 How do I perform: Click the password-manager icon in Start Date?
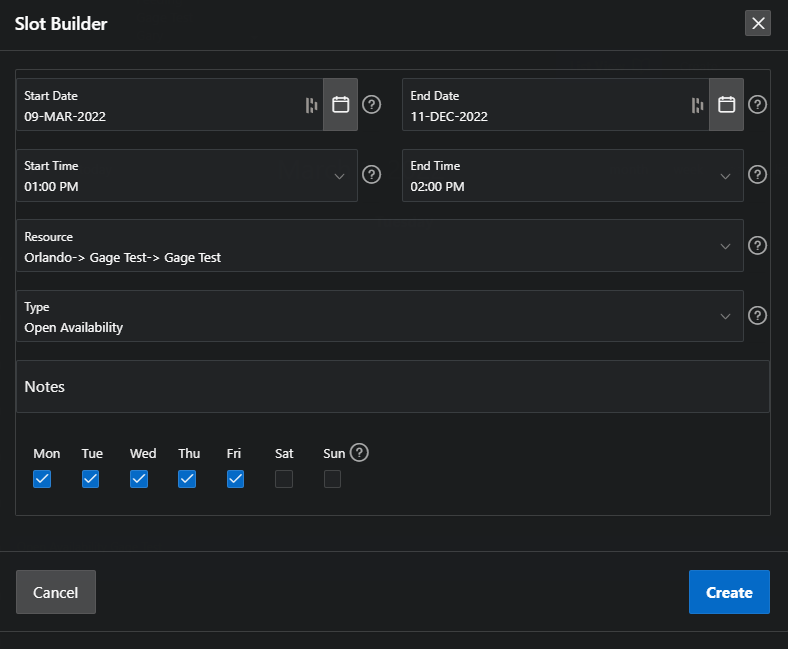[x=312, y=105]
